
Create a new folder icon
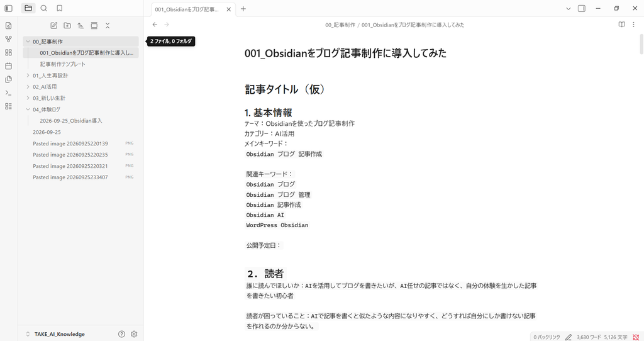(67, 25)
